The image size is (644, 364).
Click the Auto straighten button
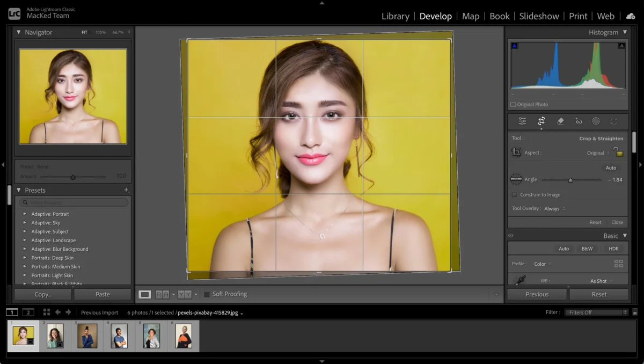point(611,168)
